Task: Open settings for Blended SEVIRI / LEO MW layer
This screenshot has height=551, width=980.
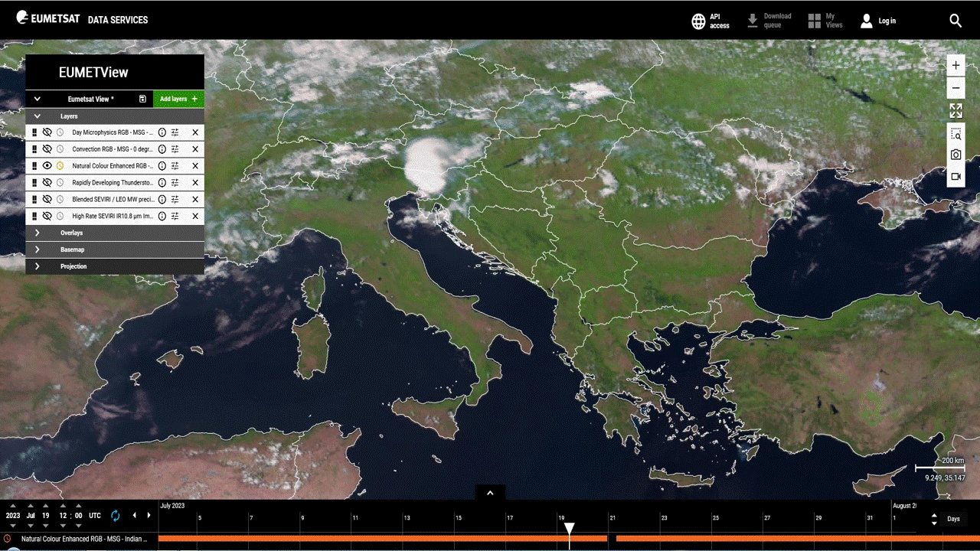Action: point(175,200)
